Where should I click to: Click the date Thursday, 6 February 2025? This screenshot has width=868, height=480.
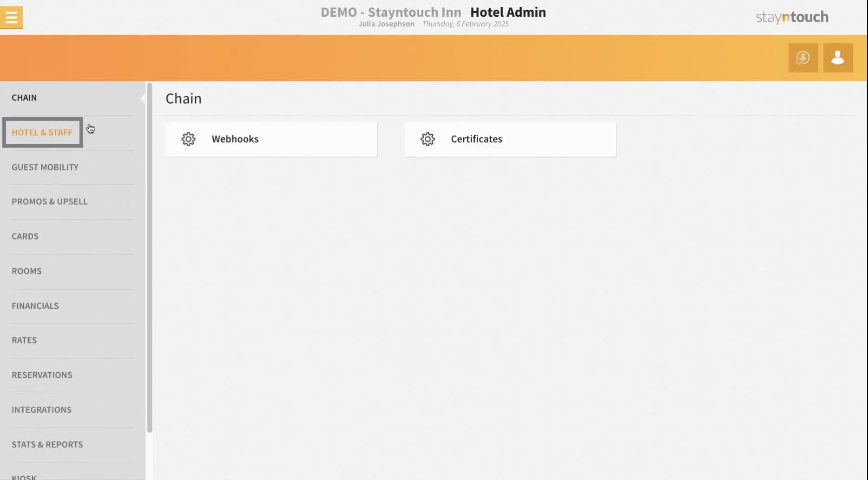(x=465, y=24)
